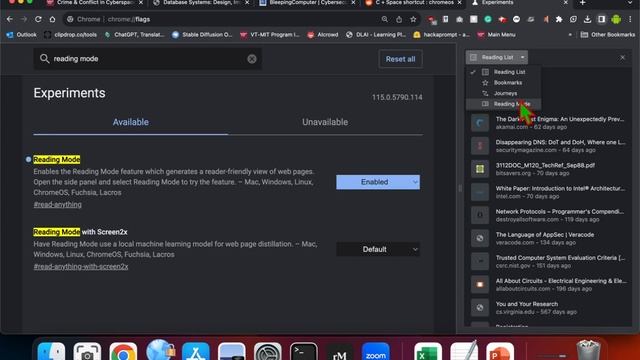Open the green Android profile avatar
This screenshot has height=360, width=640.
tap(616, 19)
